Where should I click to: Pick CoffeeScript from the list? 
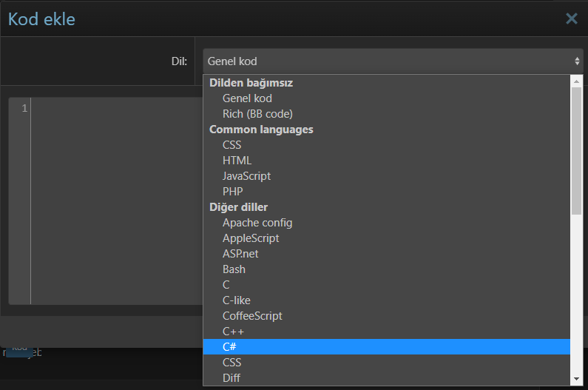(x=252, y=316)
